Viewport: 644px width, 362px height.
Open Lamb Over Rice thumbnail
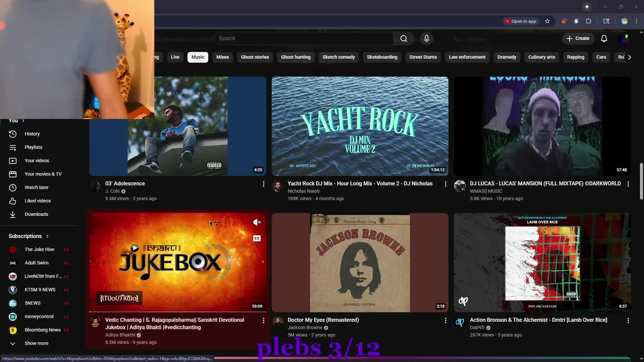point(542,262)
